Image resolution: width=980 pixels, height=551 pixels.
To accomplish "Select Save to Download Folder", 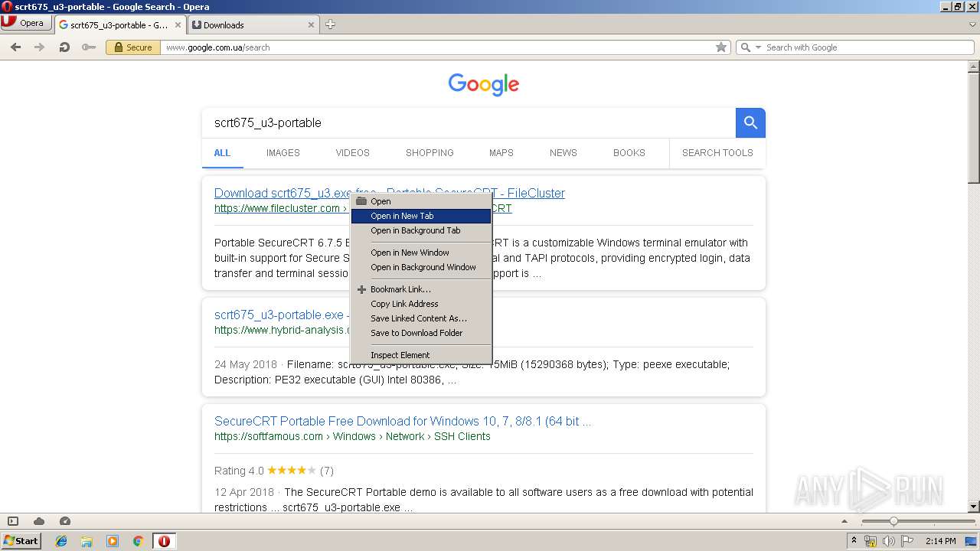I will point(421,333).
